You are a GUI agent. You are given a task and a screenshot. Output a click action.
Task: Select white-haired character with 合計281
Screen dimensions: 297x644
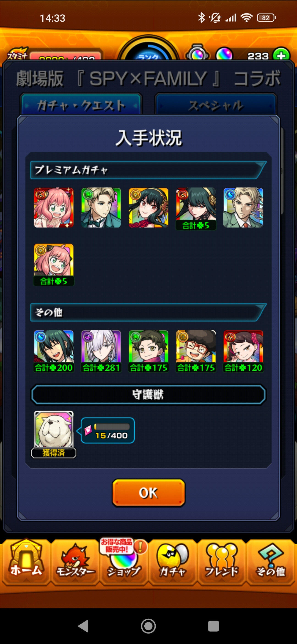pyautogui.click(x=101, y=351)
